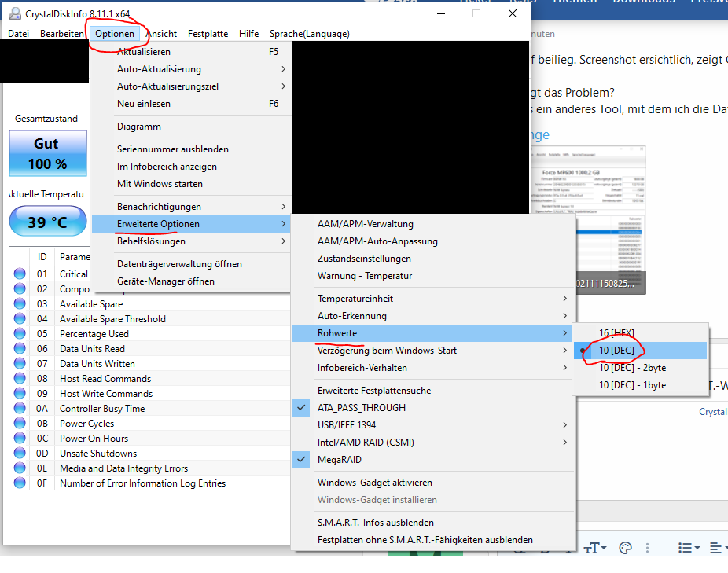This screenshot has width=728, height=573.
Task: Click status circle beside Number of Error Information Log Entries
Action: [x=20, y=483]
